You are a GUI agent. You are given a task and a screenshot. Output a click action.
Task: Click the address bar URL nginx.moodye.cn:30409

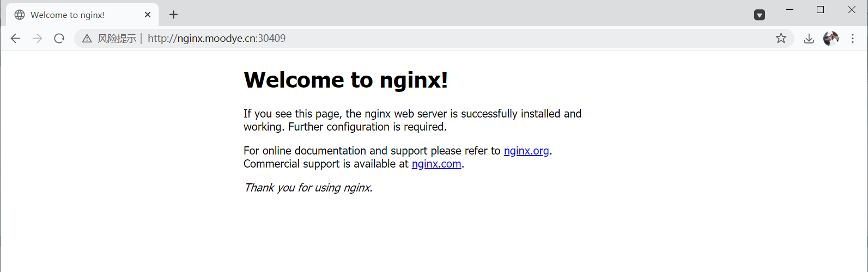[x=216, y=39]
